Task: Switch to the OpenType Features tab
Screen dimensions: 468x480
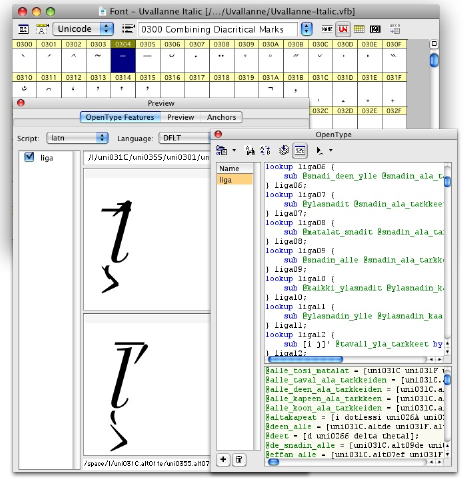Action: point(120,117)
